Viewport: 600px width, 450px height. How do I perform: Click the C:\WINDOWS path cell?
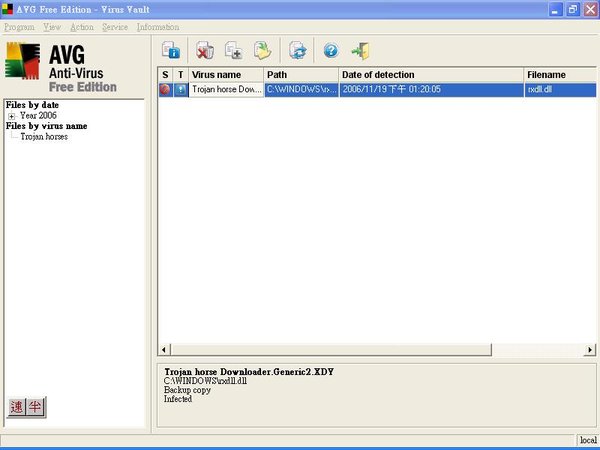(x=301, y=90)
